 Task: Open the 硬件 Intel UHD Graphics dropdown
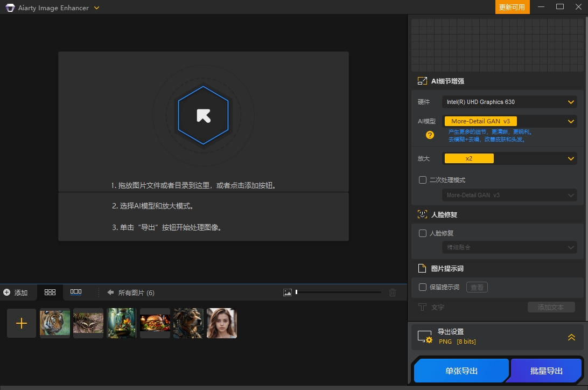click(509, 102)
